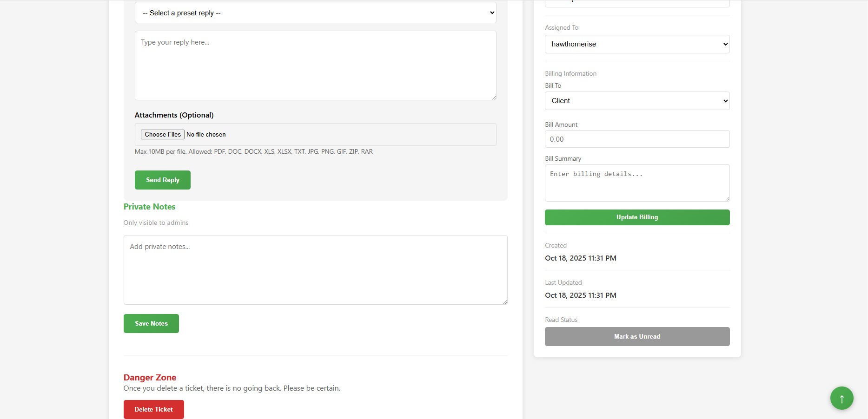Click the chevron on the Bill To selector

724,101
